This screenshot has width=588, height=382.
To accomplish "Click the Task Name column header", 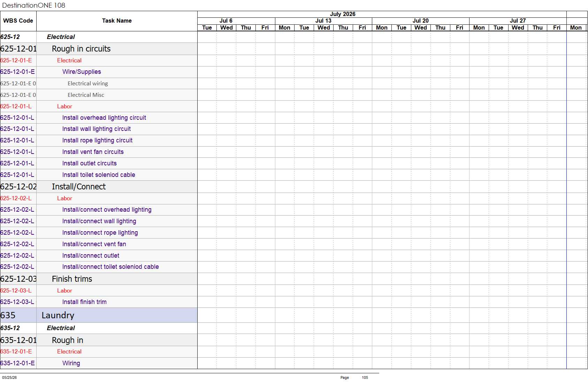I will 117,21.
